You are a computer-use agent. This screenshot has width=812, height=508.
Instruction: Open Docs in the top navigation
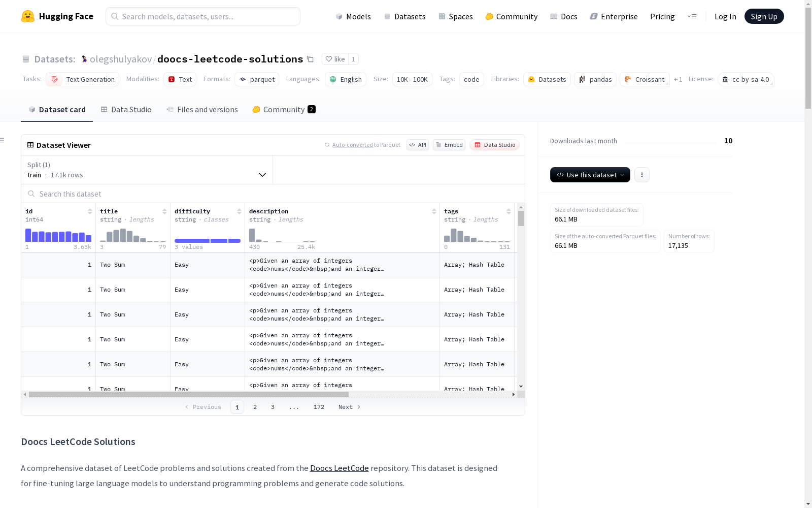click(564, 16)
